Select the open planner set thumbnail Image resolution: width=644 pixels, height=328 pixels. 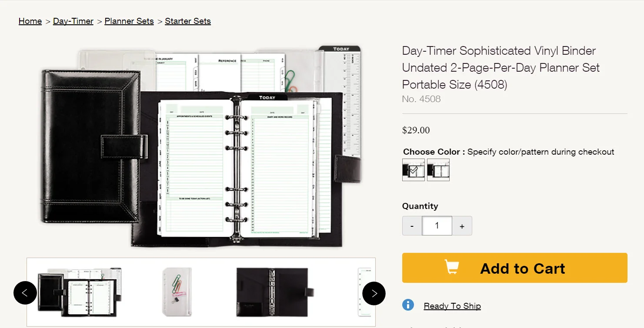80,292
